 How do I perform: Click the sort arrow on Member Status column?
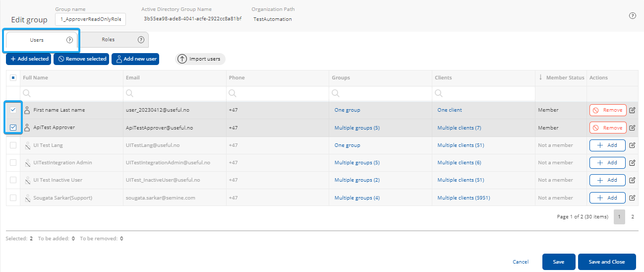coord(540,77)
